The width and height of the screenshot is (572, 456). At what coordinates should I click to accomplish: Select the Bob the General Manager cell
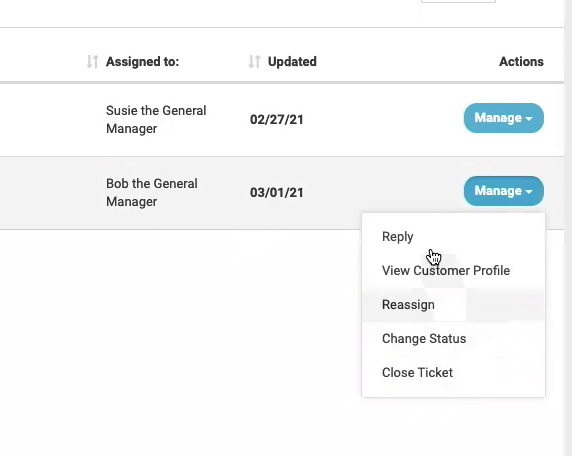(152, 192)
